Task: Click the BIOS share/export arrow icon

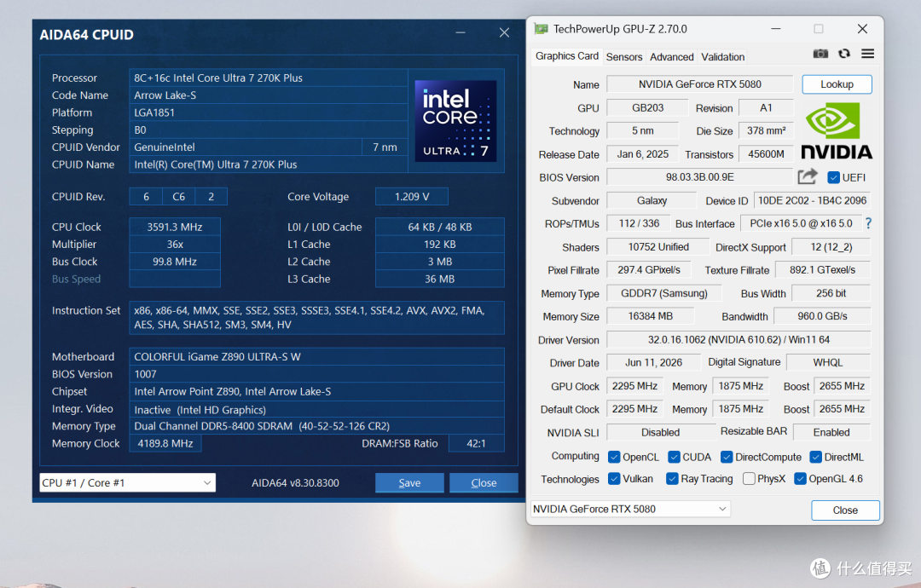Action: [808, 176]
